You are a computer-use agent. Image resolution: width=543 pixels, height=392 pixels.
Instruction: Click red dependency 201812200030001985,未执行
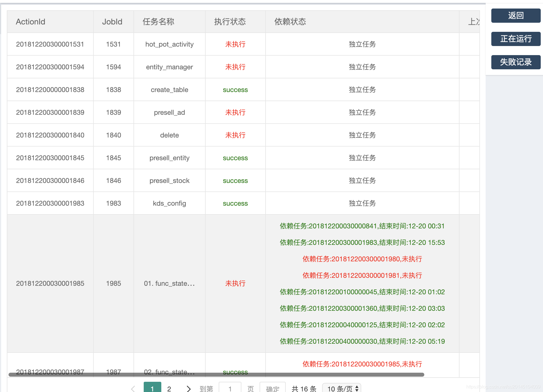pyautogui.click(x=362, y=364)
